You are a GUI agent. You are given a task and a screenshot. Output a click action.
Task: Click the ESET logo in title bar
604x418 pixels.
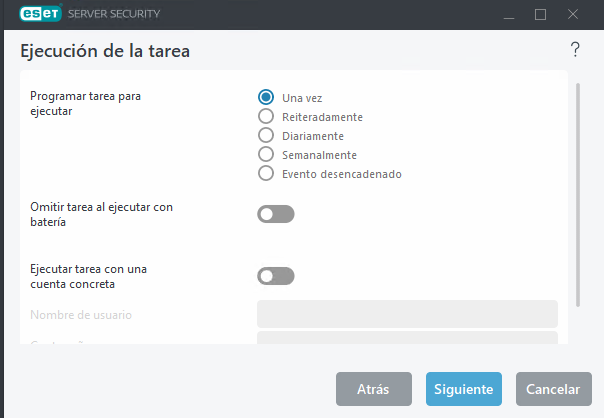pos(40,13)
